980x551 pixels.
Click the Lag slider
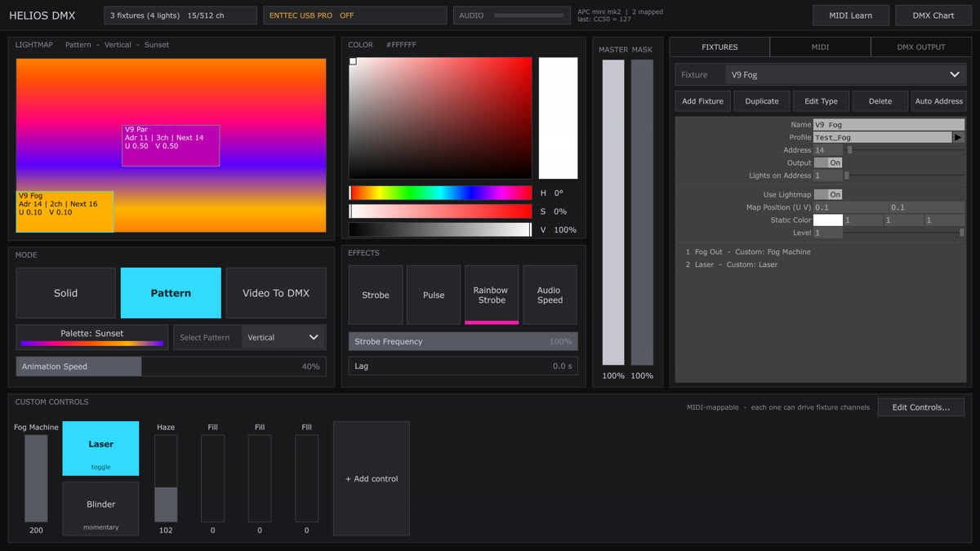463,366
